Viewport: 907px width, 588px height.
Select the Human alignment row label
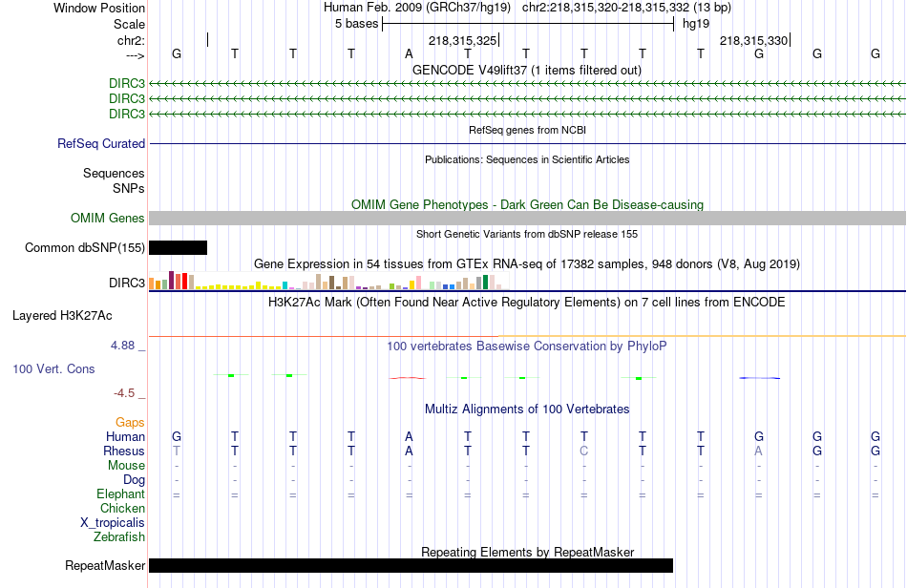tap(125, 436)
